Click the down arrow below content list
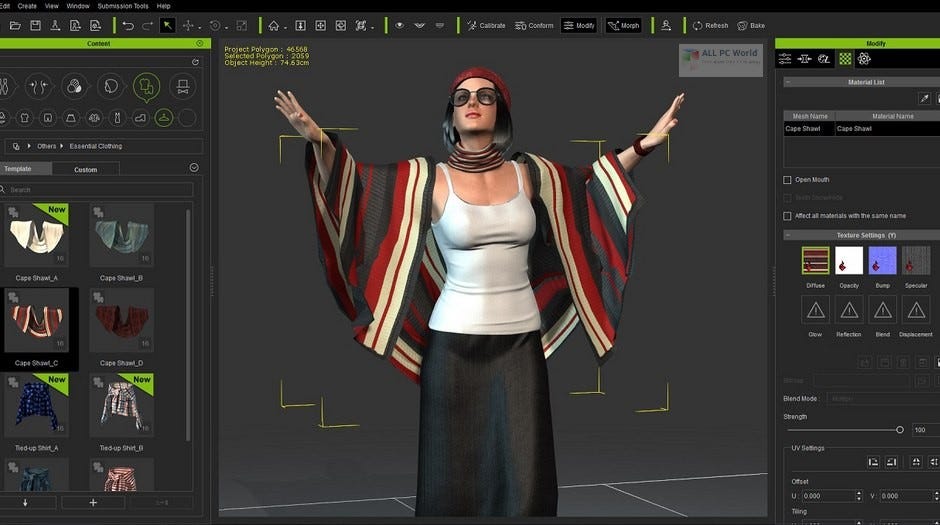The height and width of the screenshot is (525, 940). pyautogui.click(x=25, y=502)
